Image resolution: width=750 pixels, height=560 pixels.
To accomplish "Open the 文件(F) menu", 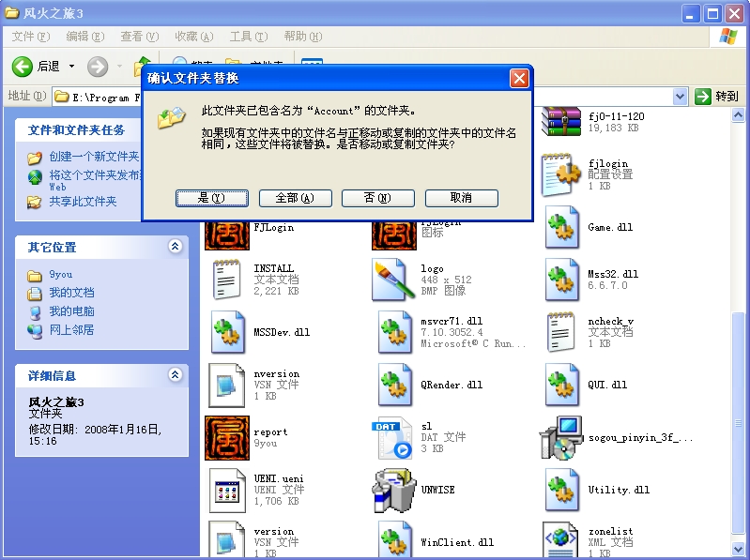I will 30,37.
